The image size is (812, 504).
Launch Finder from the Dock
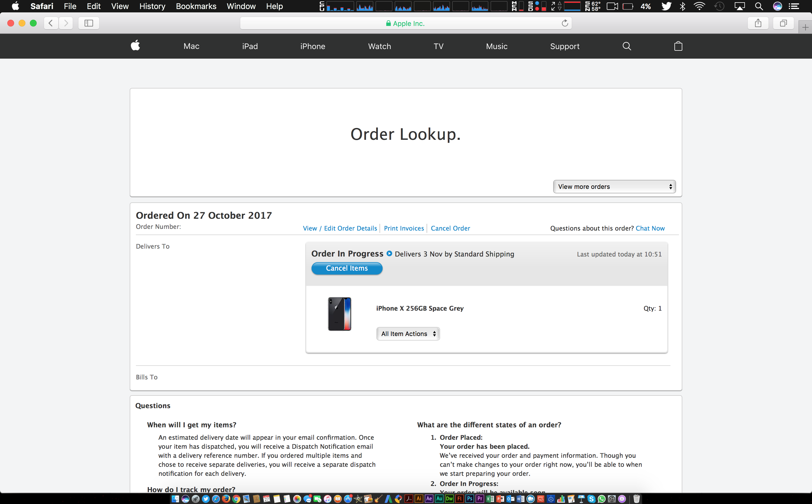[175, 499]
